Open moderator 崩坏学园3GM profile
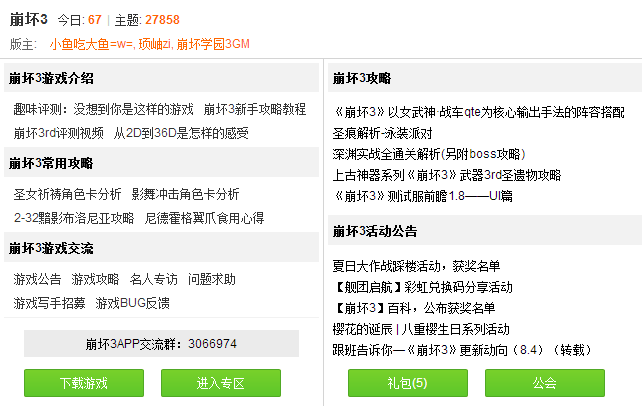 (213, 45)
